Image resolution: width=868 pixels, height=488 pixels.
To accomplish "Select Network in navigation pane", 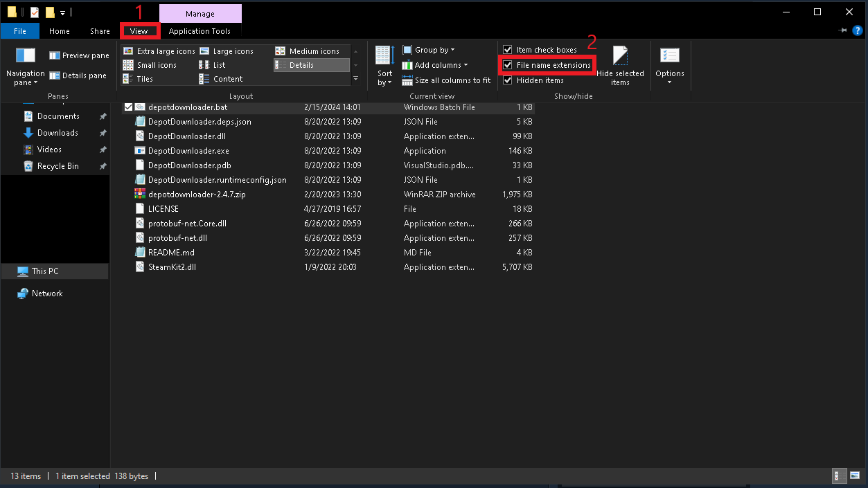I will pyautogui.click(x=47, y=293).
